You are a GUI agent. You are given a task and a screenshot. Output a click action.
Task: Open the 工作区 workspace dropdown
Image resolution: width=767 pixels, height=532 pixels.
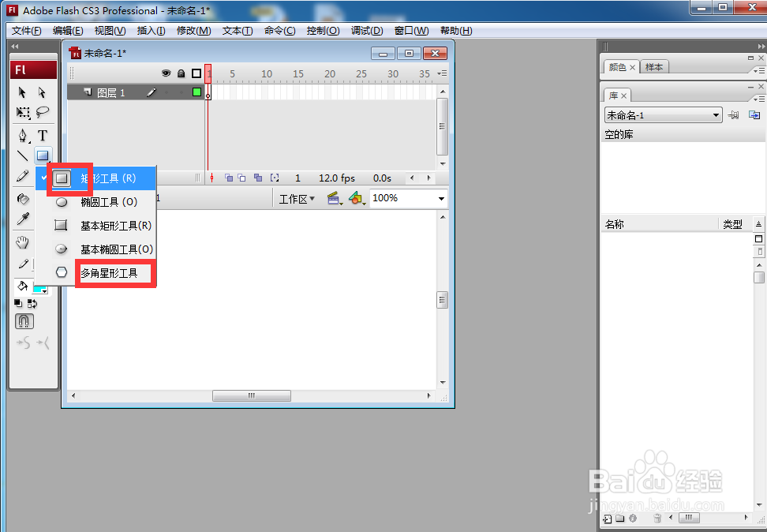(x=297, y=199)
